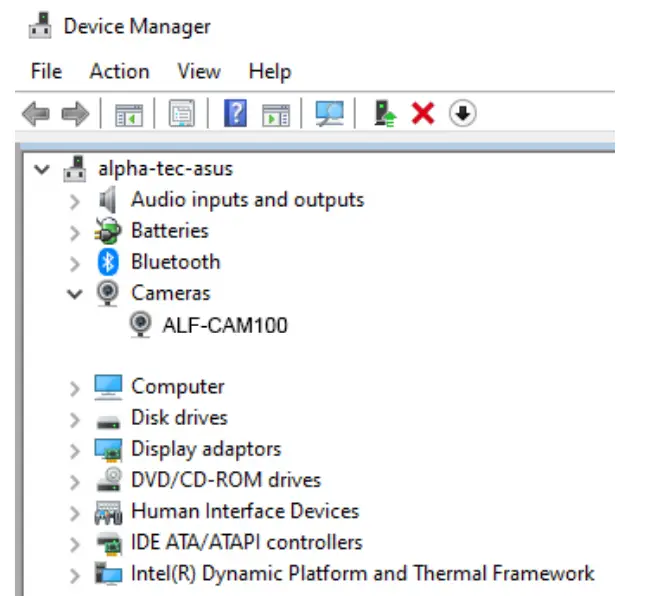Click the Human Interface Devices icon

[x=108, y=512]
